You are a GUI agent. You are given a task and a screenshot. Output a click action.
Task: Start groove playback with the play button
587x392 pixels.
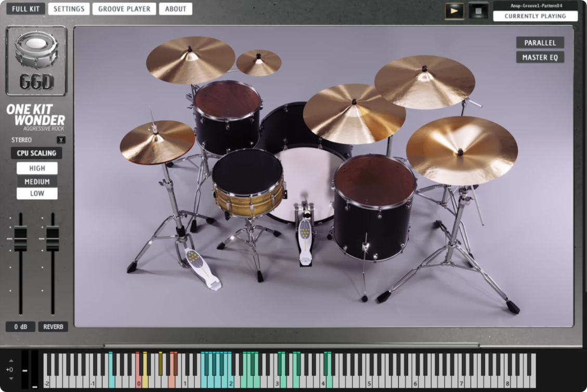[454, 11]
